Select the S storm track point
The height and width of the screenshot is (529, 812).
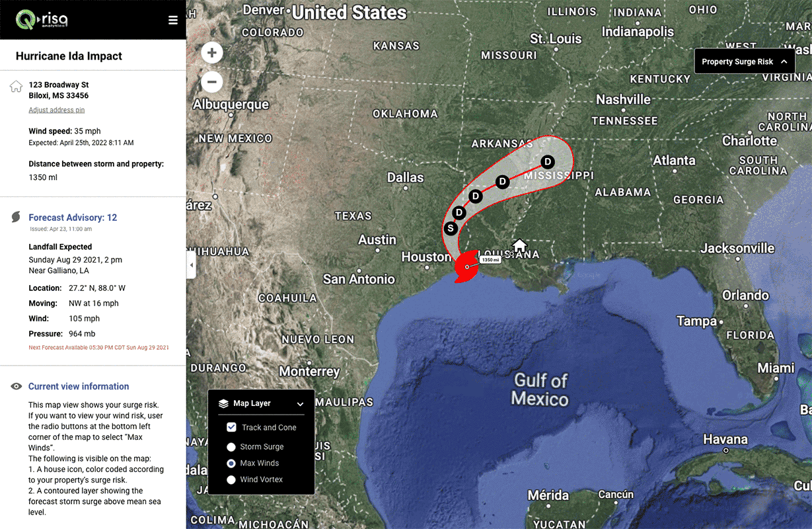coord(451,229)
